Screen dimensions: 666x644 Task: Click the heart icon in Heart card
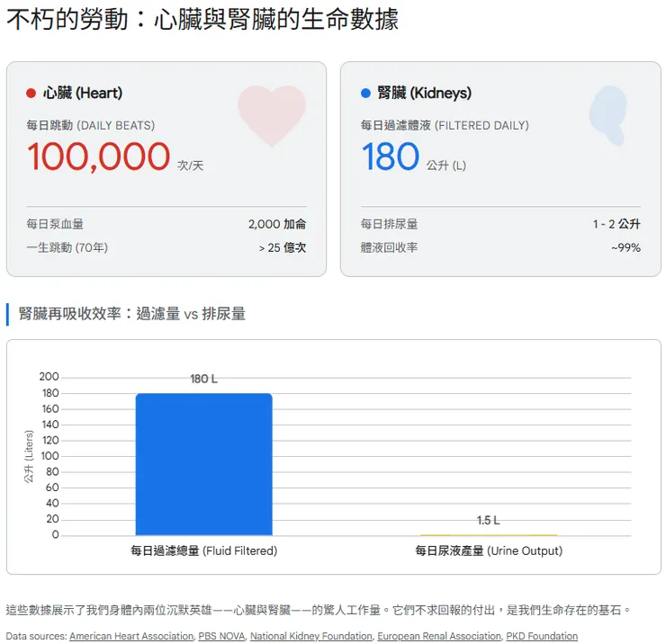tap(272, 115)
